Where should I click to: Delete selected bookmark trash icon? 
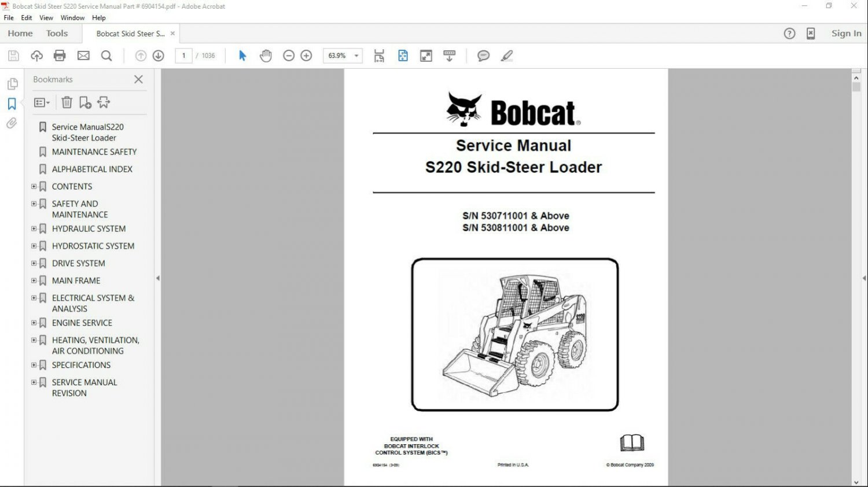click(x=67, y=102)
